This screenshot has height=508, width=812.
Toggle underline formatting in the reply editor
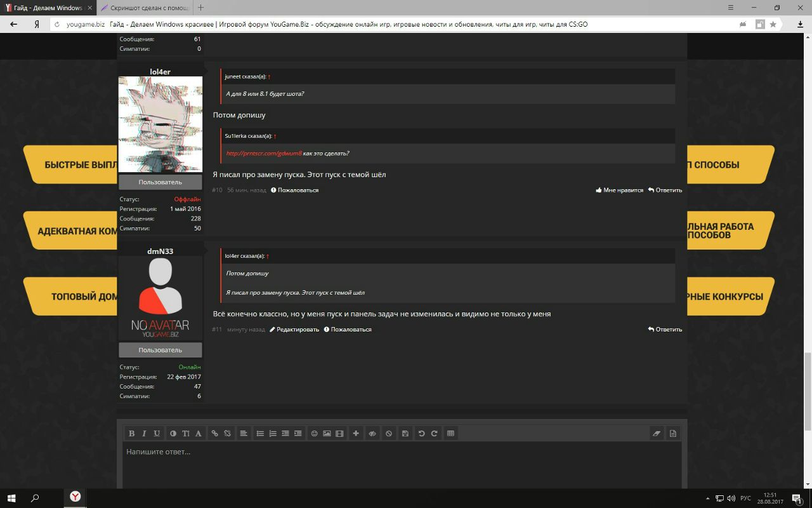[157, 434]
